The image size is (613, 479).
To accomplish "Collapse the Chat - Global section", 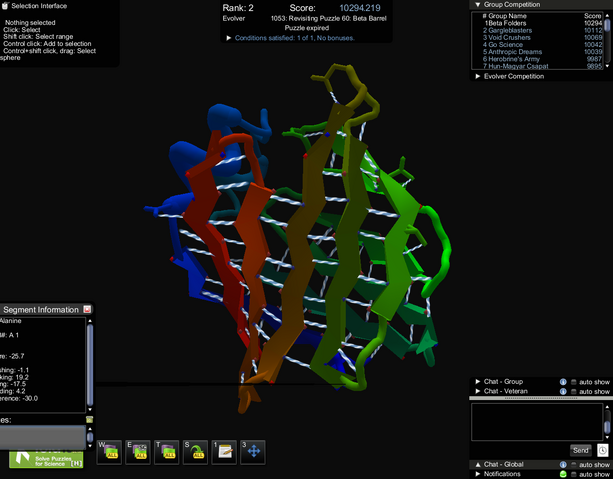I will pos(478,465).
